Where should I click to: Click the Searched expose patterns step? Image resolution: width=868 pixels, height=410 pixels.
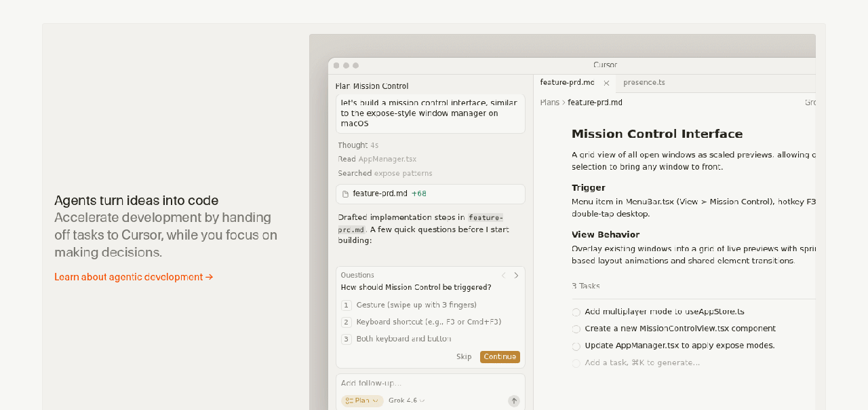click(384, 174)
